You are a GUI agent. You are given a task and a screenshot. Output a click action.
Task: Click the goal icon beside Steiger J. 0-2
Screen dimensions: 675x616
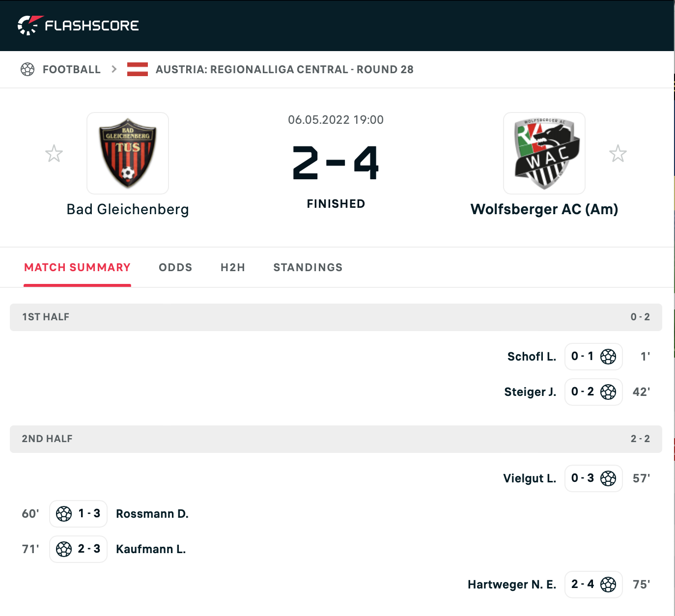click(x=608, y=392)
